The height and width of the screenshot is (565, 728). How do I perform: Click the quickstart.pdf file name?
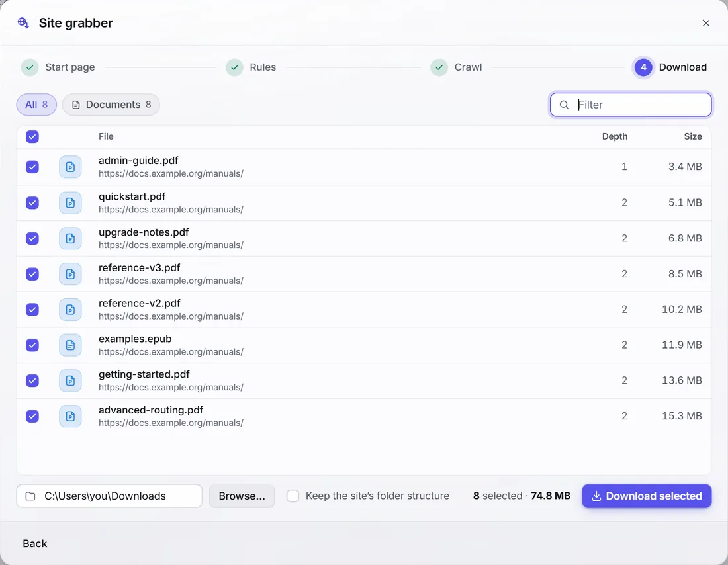pos(132,196)
